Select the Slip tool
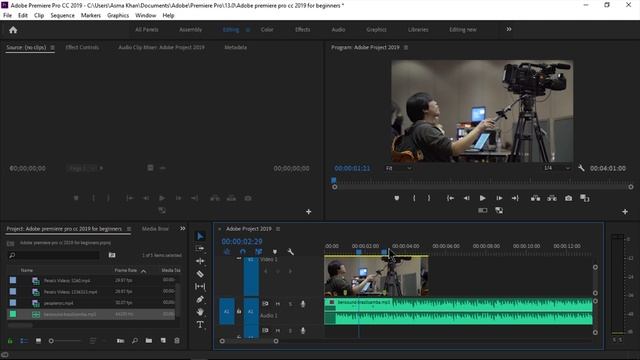 (x=200, y=287)
